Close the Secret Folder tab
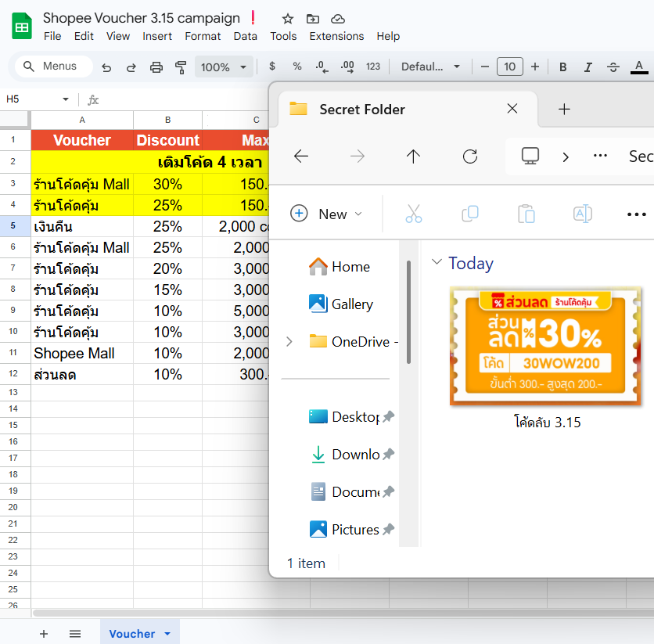The width and height of the screenshot is (654, 644). click(512, 109)
